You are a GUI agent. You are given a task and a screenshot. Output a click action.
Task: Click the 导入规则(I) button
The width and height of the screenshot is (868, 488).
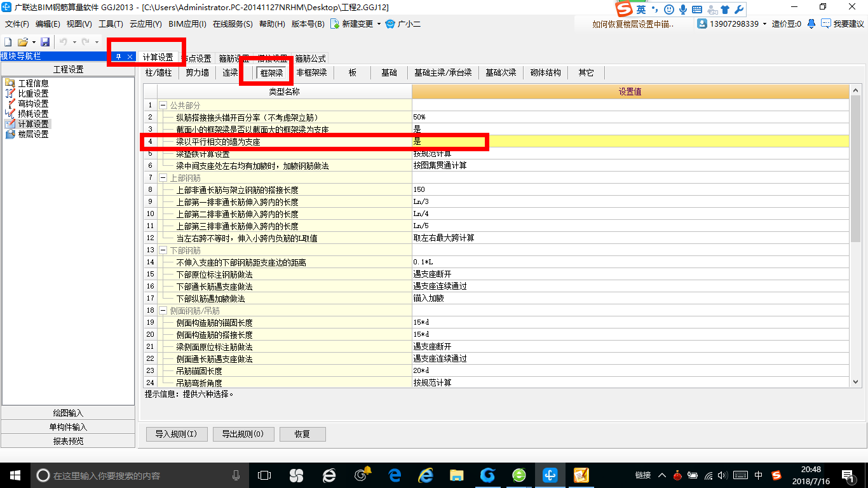177,435
